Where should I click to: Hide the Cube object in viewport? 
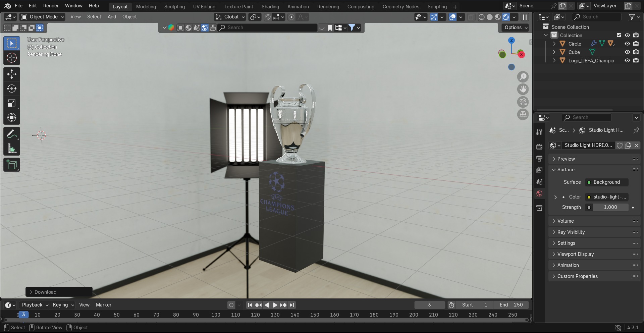627,52
